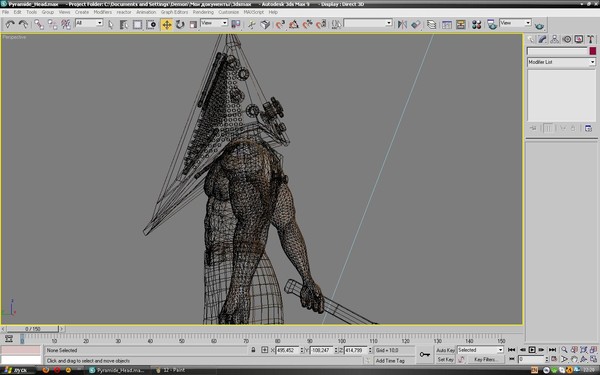Toggle Percent Snap

(307, 24)
